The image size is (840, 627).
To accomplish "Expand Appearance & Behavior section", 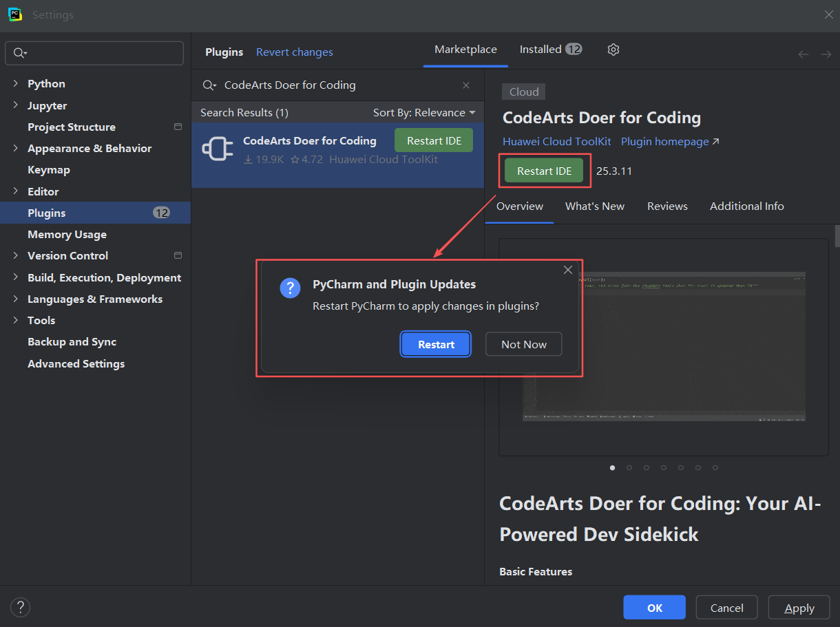I will point(16,148).
